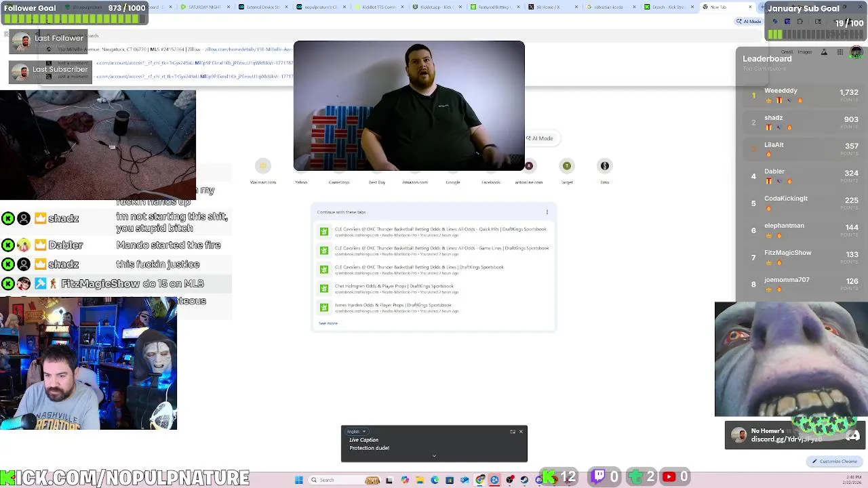Open more options for Continue with these tabs
This screenshot has height=488, width=868.
(x=547, y=212)
